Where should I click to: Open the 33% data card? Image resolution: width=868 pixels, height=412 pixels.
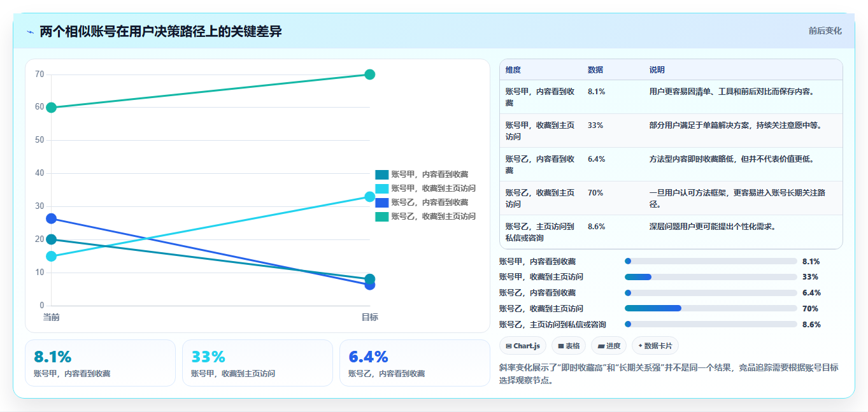coord(257,363)
